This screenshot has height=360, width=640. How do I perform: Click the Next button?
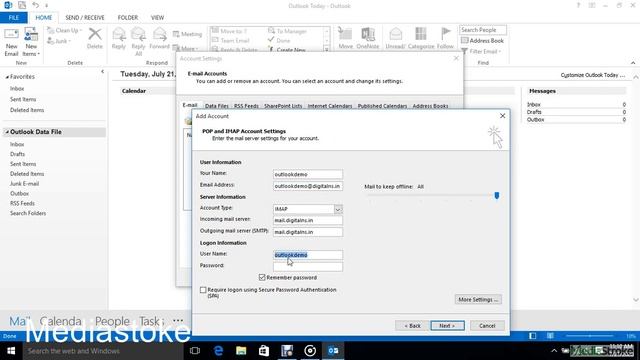pyautogui.click(x=447, y=326)
